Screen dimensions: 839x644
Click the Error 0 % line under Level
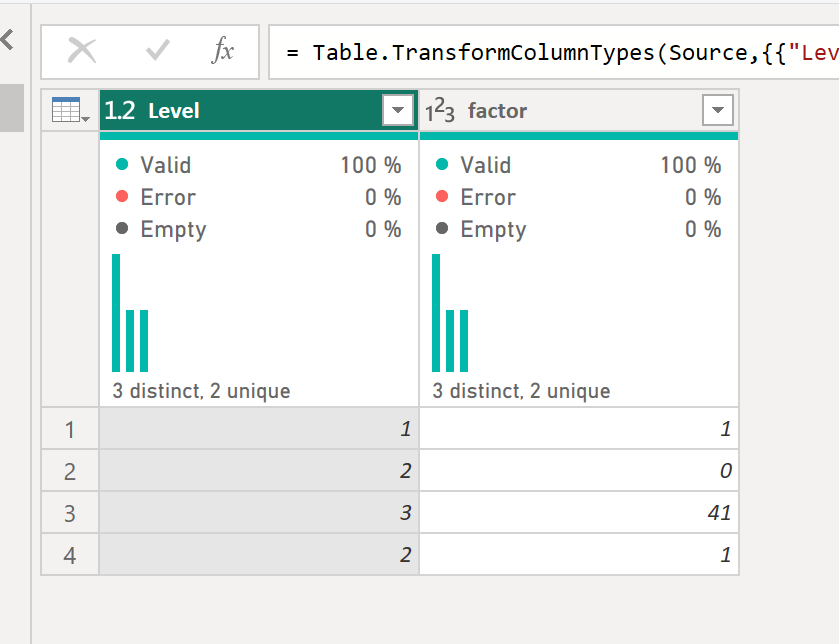tap(258, 197)
